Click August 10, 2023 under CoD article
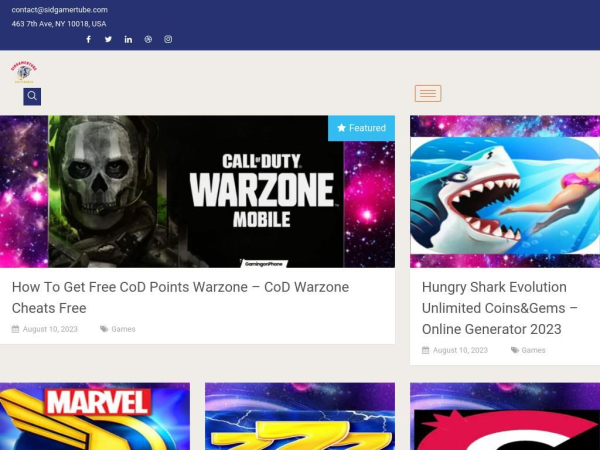Image resolution: width=600 pixels, height=450 pixels. coord(50,329)
